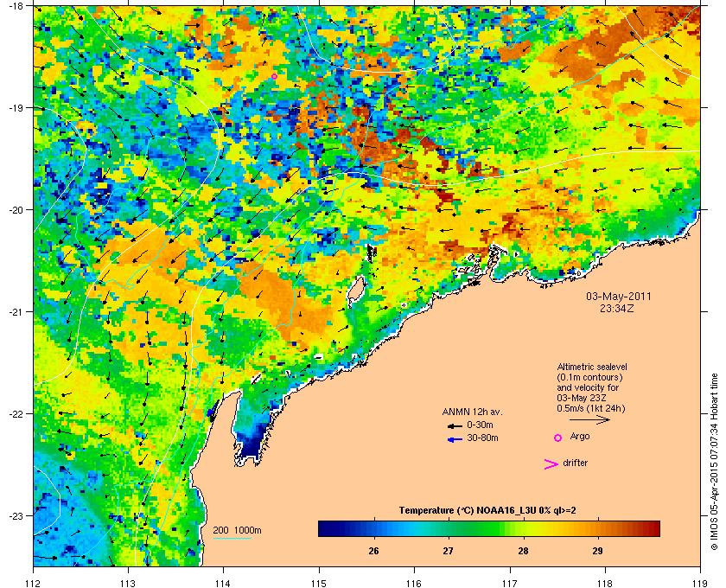Click the magenta drifter symbol in legend
Viewport: 726px width, 588px height.
coord(551,464)
